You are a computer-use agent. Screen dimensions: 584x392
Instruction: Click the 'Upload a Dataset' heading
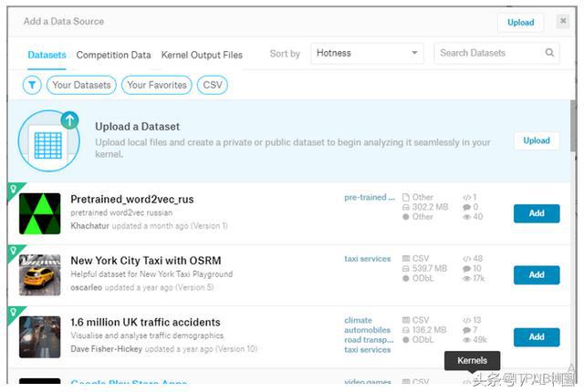point(138,127)
